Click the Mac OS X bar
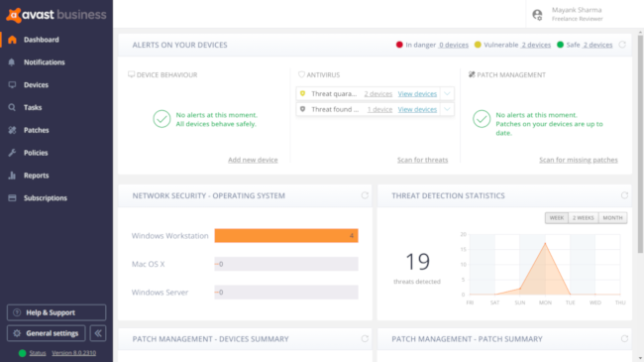This screenshot has width=644, height=362. (286, 264)
